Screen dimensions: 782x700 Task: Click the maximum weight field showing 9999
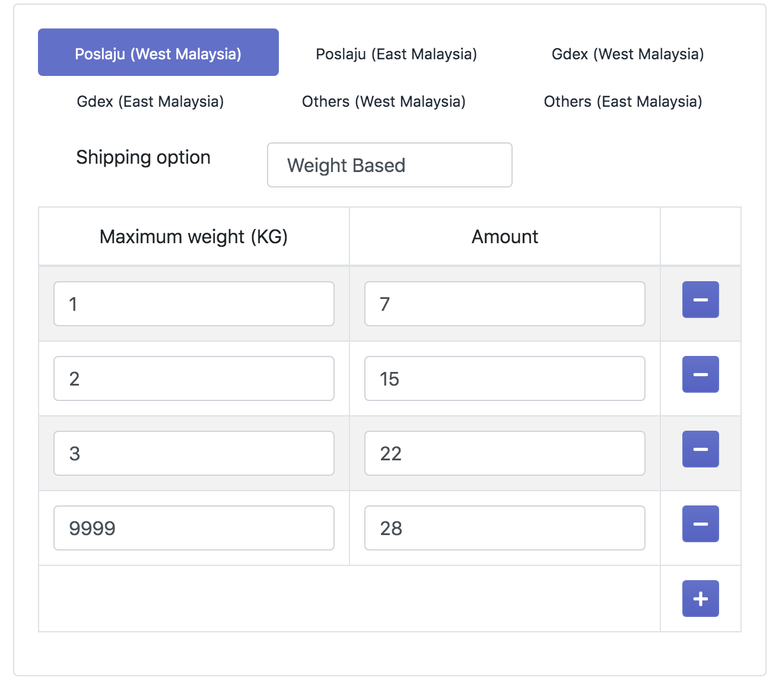pos(193,528)
